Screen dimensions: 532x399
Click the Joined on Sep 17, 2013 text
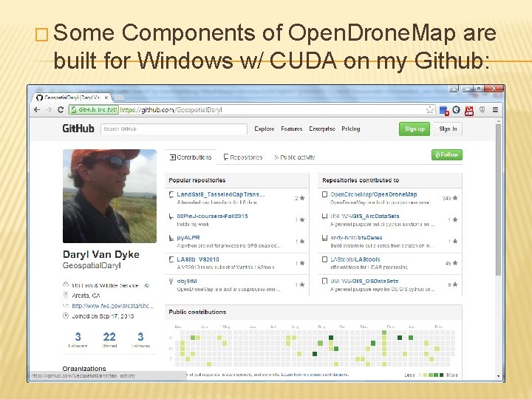pyautogui.click(x=103, y=316)
